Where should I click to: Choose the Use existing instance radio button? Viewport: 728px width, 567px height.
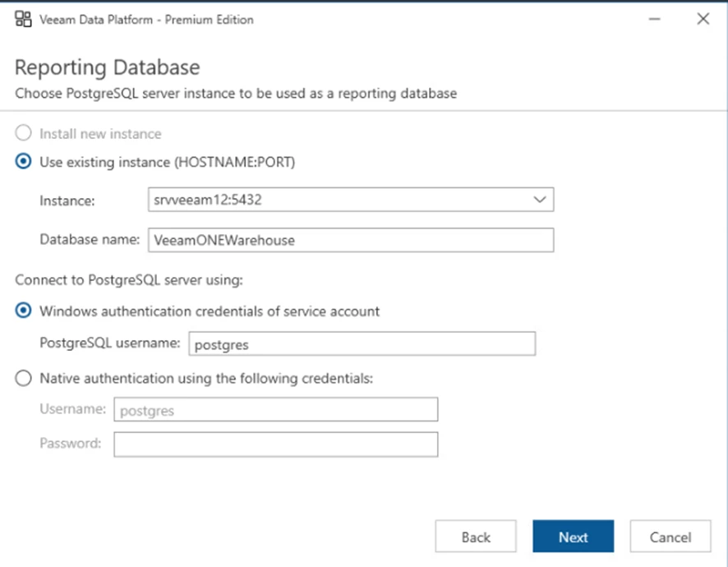point(25,162)
